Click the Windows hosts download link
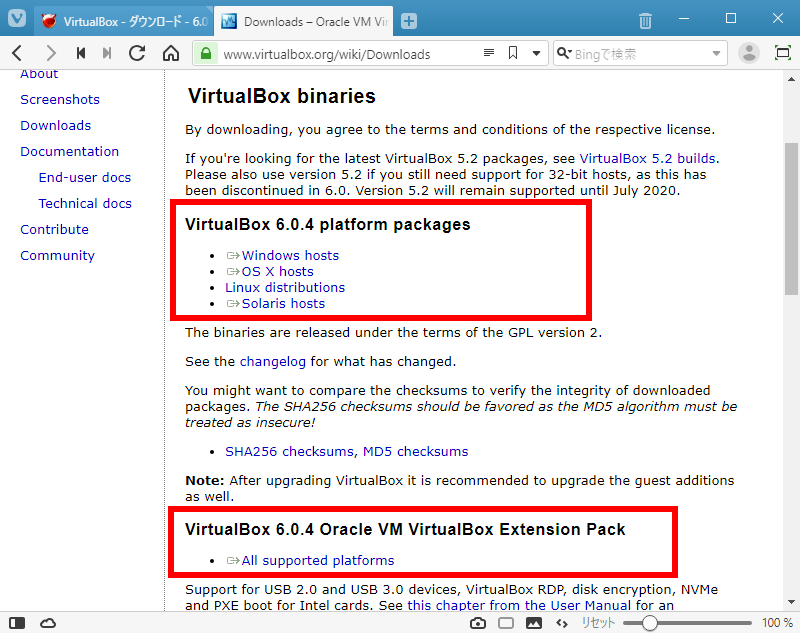800x633 pixels. point(289,255)
